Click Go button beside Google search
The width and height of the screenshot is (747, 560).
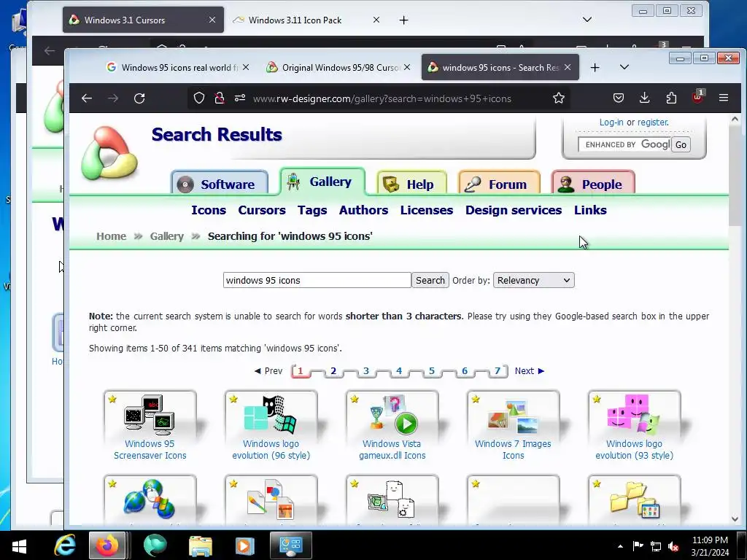coord(681,145)
